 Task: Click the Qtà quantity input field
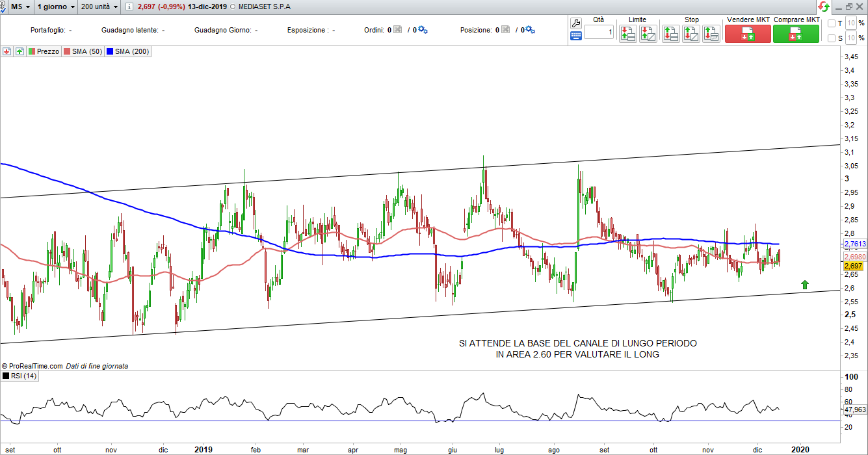click(598, 32)
